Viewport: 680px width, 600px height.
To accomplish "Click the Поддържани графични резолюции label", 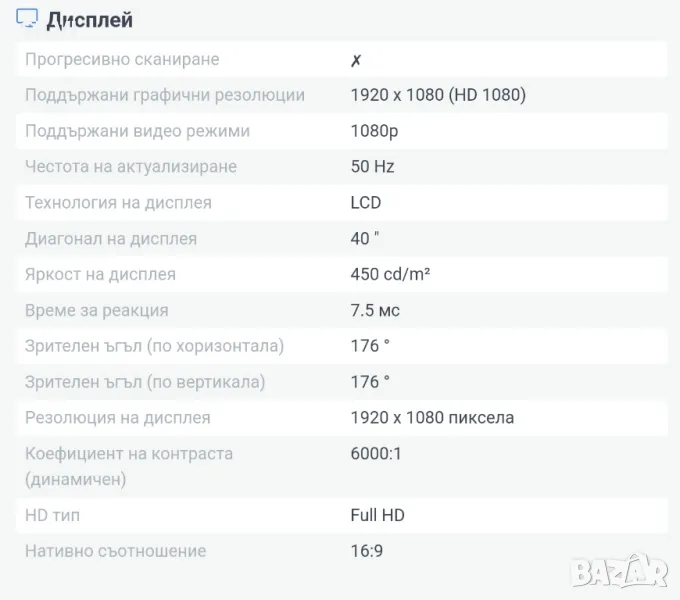I will [x=165, y=95].
